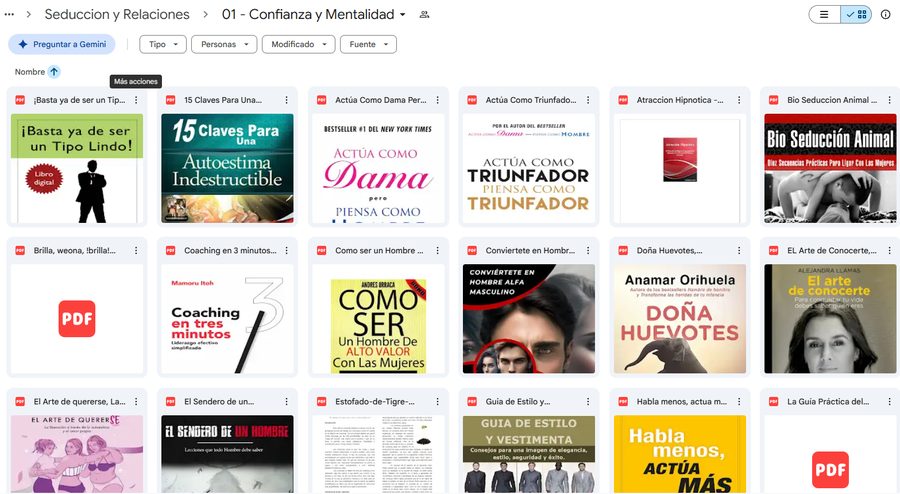
Task: Open more actions for Actúa Como Dama Per
Action: point(437,100)
